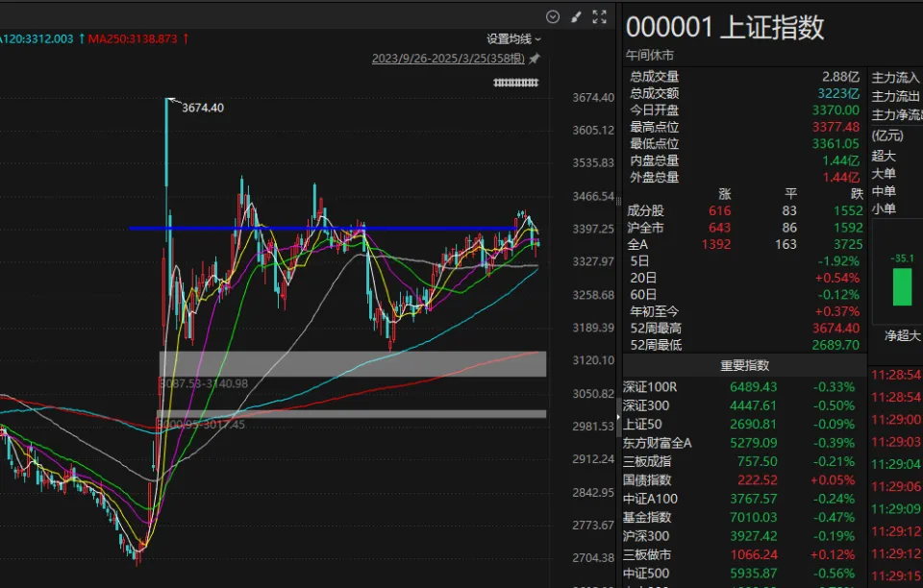Enter fullscreen chart using expand arrows icon
Image resolution: width=923 pixels, height=588 pixels.
click(600, 16)
